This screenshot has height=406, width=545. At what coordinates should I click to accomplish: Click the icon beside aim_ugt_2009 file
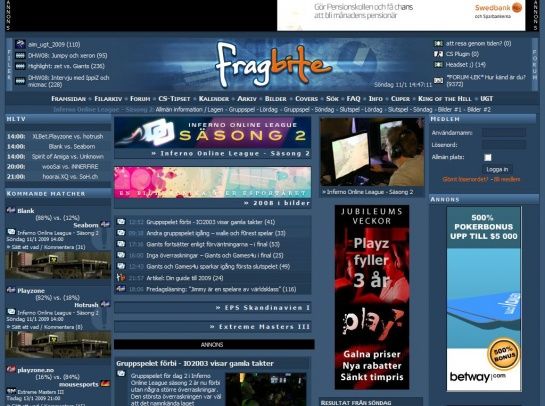20,44
